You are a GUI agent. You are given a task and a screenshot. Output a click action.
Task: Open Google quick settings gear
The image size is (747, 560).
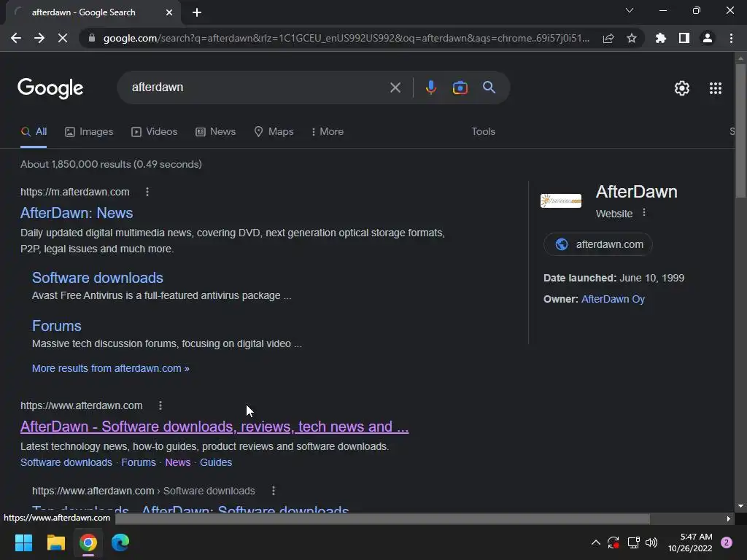(682, 88)
